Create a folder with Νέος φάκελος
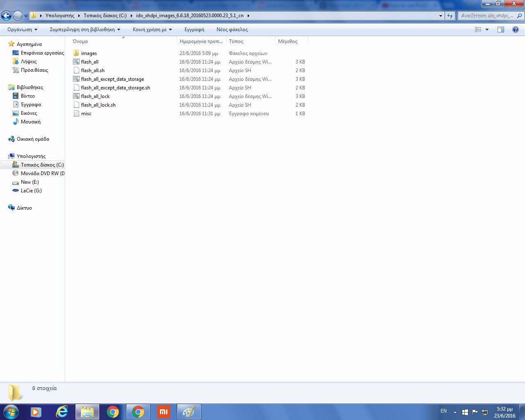The image size is (525, 420). (x=232, y=30)
